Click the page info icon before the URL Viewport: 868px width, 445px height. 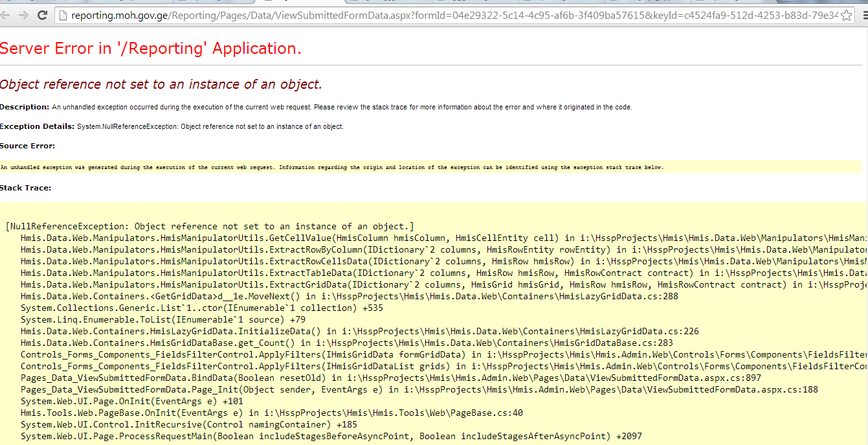coord(63,16)
